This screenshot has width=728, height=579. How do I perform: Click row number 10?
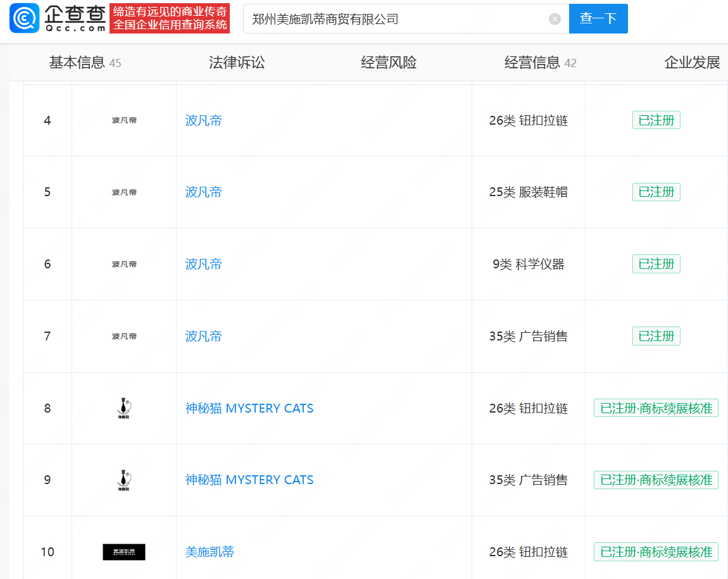point(47,552)
